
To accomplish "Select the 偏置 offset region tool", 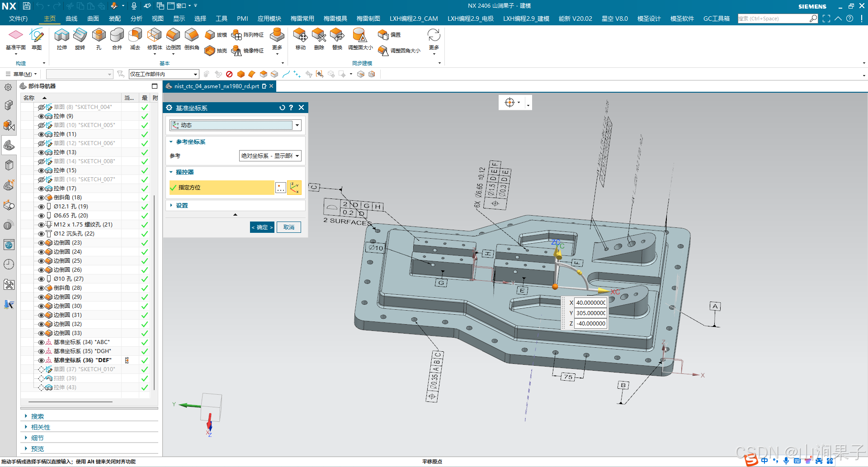I will (x=389, y=35).
